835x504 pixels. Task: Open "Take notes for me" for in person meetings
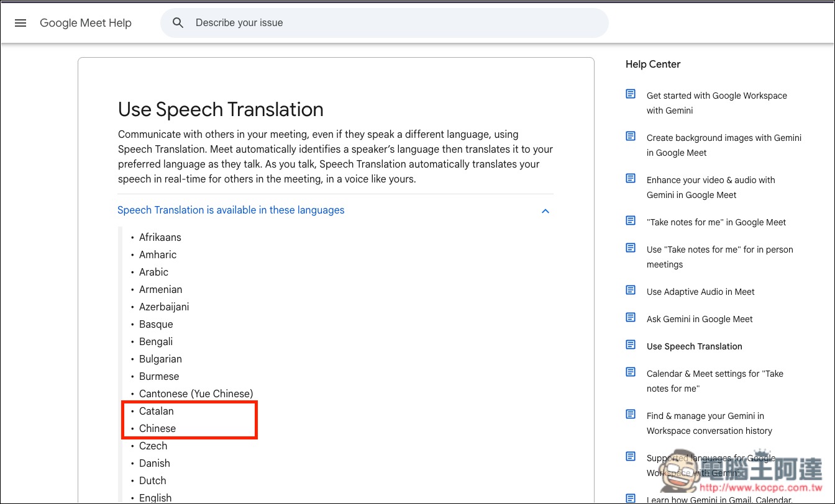pos(720,257)
